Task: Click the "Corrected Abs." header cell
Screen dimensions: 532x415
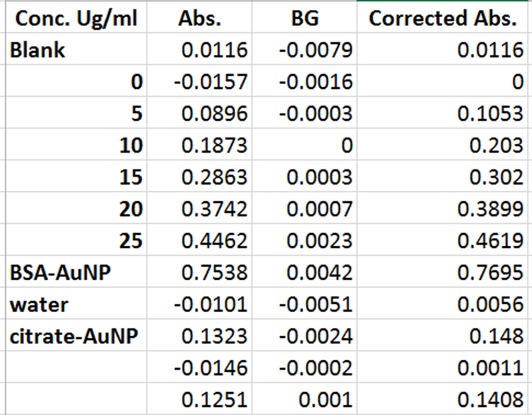Action: pos(443,19)
